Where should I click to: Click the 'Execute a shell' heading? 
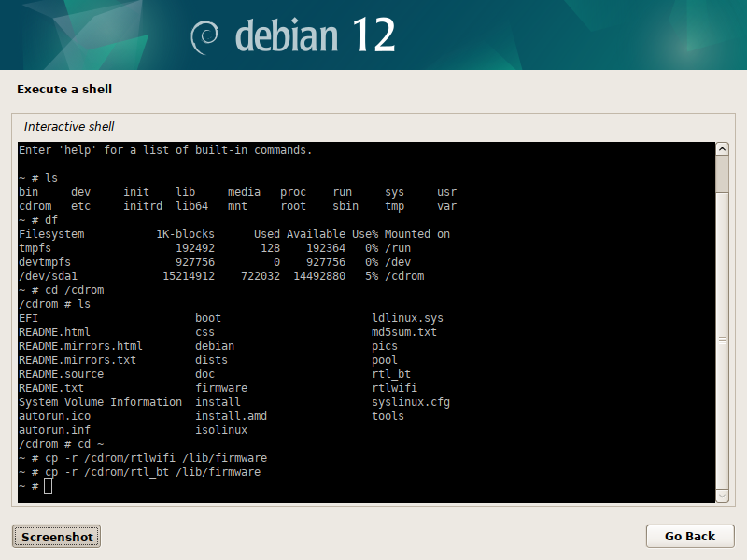(x=64, y=89)
